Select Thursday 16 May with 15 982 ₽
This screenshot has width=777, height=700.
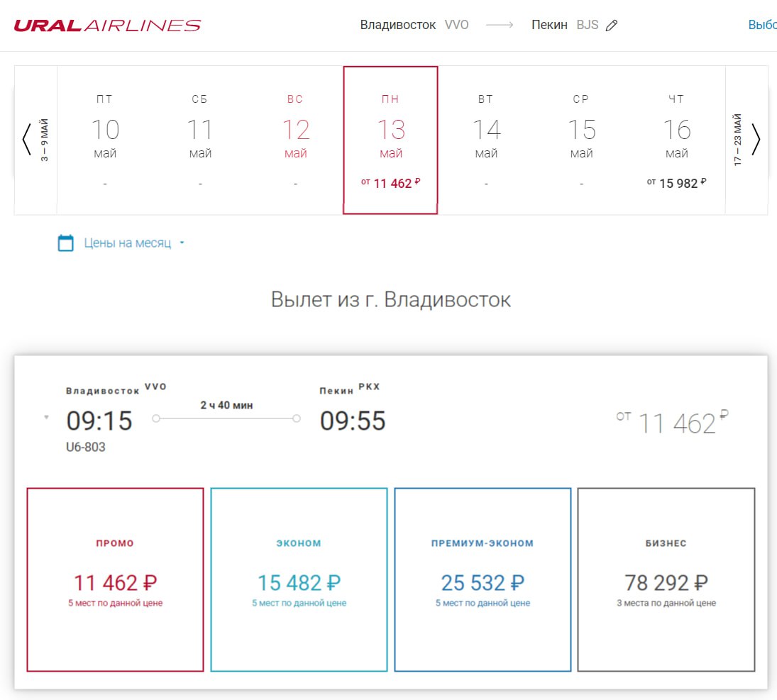tap(676, 140)
